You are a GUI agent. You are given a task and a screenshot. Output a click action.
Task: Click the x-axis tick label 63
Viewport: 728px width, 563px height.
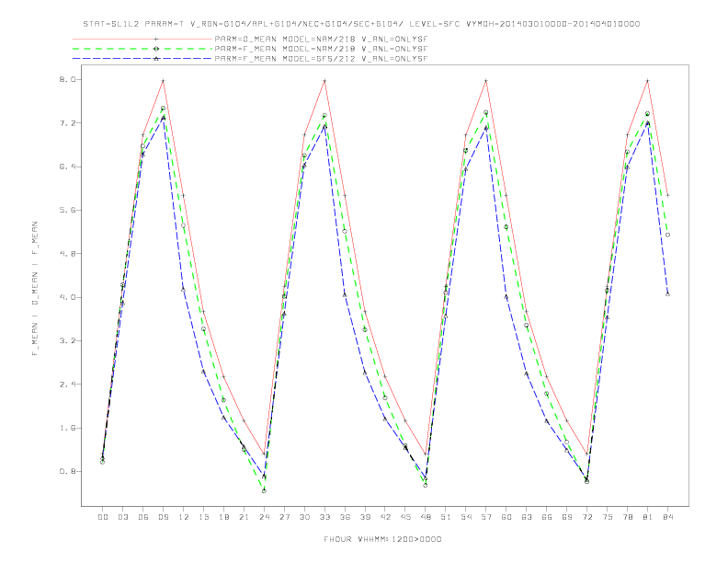[x=527, y=517]
